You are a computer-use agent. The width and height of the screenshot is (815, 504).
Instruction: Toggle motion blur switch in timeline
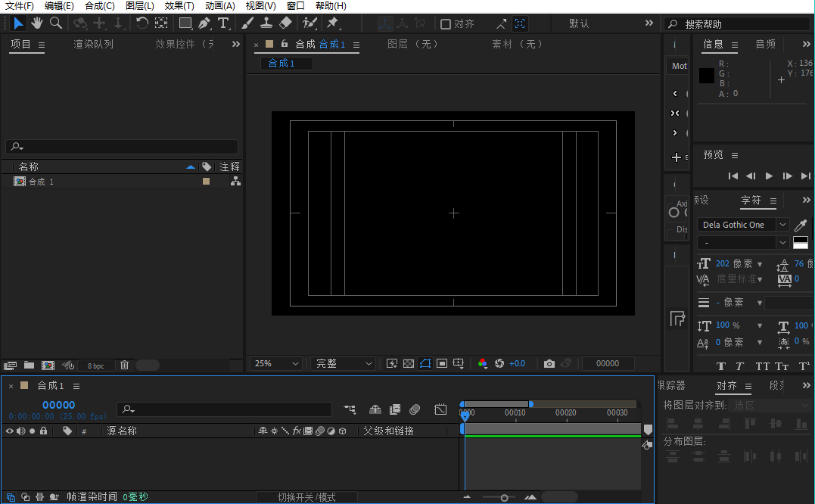pyautogui.click(x=415, y=409)
